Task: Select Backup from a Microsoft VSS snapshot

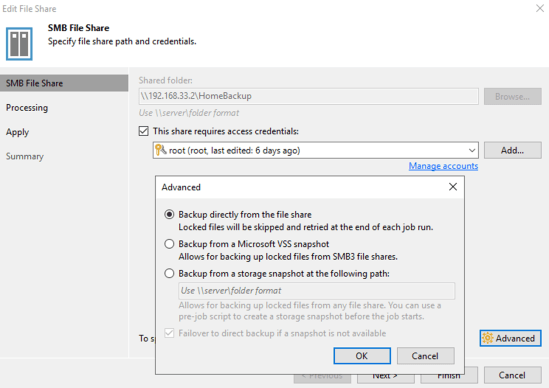Action: (x=169, y=244)
